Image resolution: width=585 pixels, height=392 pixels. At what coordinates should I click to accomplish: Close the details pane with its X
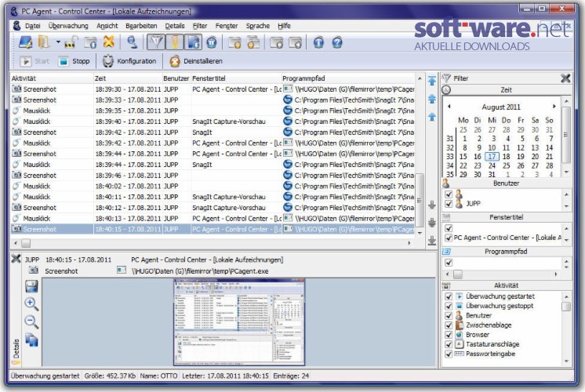(16, 259)
